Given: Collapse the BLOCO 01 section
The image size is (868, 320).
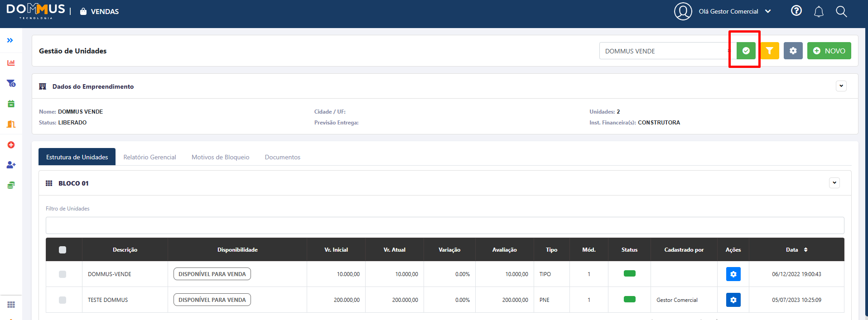Looking at the screenshot, I should [834, 183].
